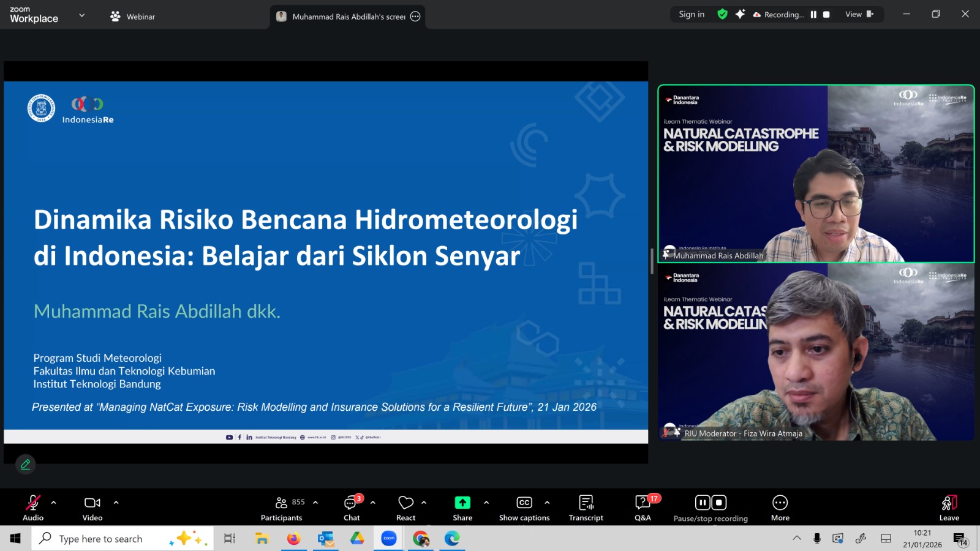This screenshot has height=551, width=980.
Task: Open the View layout menu
Action: pyautogui.click(x=859, y=14)
